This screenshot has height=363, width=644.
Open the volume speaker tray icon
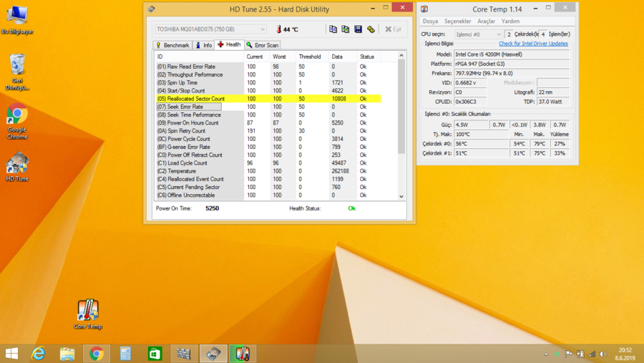tap(603, 354)
